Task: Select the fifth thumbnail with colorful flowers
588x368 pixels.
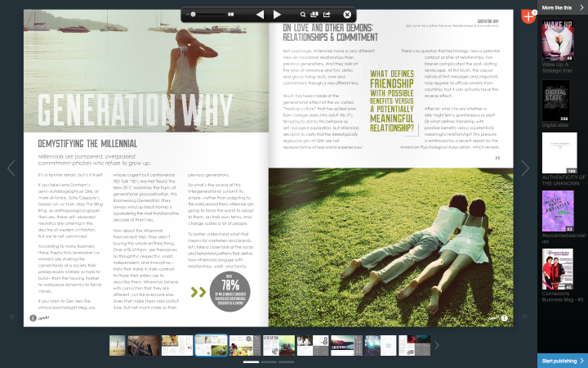Action: (x=245, y=345)
